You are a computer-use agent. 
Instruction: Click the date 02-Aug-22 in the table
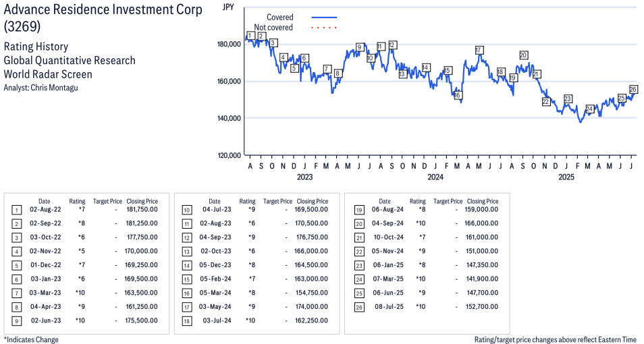(x=45, y=209)
